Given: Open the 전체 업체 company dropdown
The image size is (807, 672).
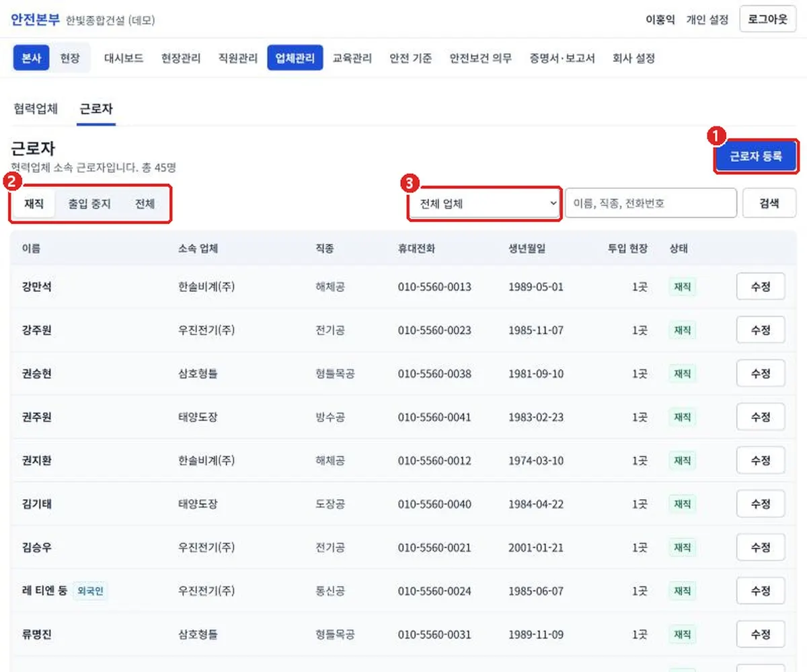Looking at the screenshot, I should (484, 203).
